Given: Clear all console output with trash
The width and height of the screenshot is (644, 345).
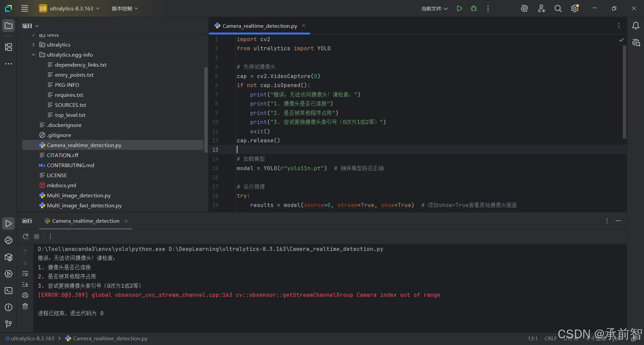Looking at the screenshot, I should coord(25,306).
